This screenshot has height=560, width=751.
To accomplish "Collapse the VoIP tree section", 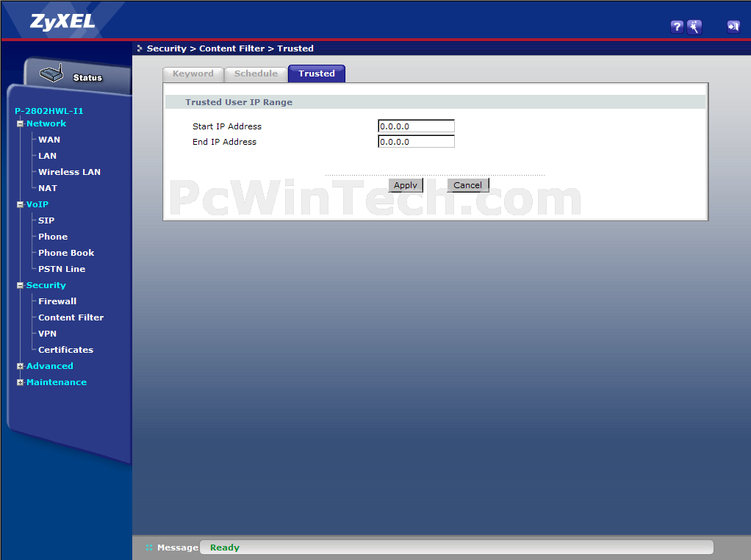I will point(20,204).
